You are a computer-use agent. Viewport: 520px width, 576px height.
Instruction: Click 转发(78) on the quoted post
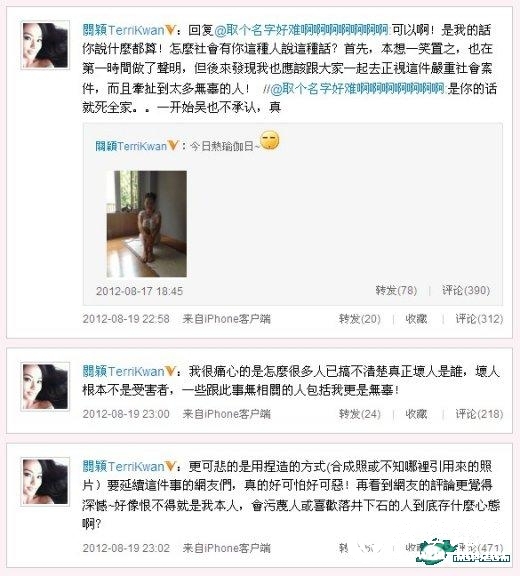point(396,290)
